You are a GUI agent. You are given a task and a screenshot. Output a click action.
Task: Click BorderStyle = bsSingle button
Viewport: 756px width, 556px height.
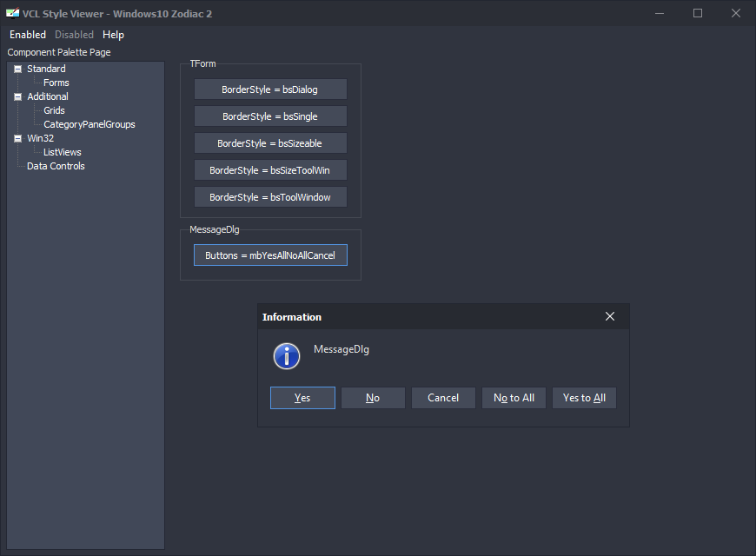(x=270, y=116)
